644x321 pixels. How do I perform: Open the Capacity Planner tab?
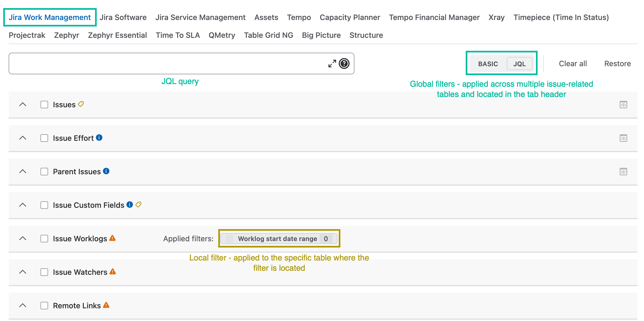pyautogui.click(x=350, y=17)
